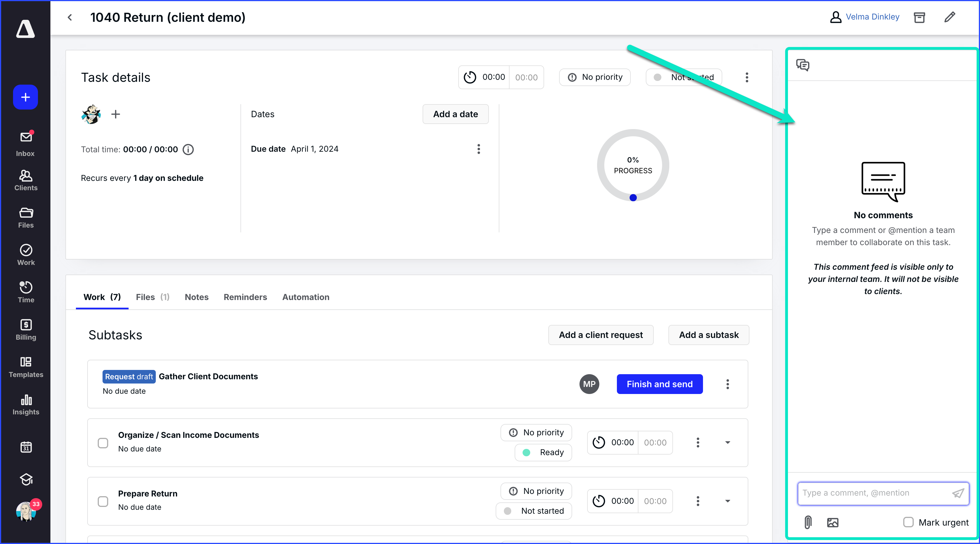
Task: Open the Ready status dropdown
Action: 543,452
